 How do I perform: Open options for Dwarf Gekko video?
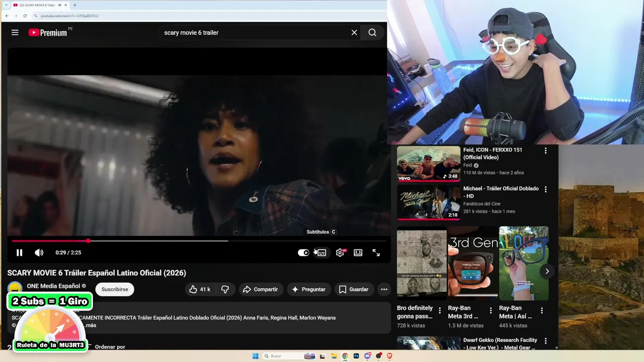pyautogui.click(x=545, y=341)
